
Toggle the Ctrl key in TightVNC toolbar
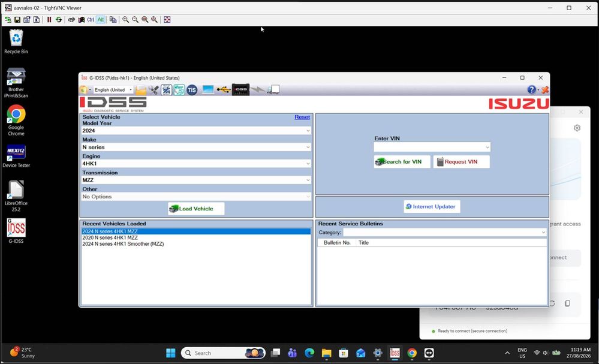click(x=91, y=19)
